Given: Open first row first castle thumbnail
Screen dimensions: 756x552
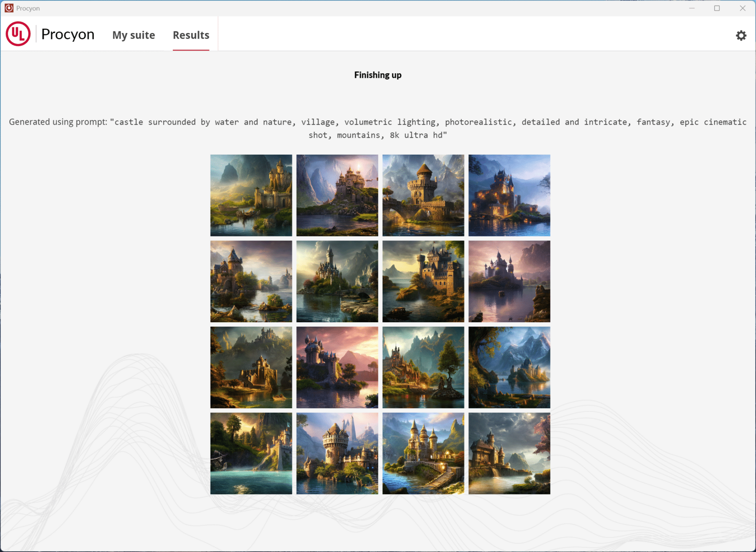Looking at the screenshot, I should point(251,195).
